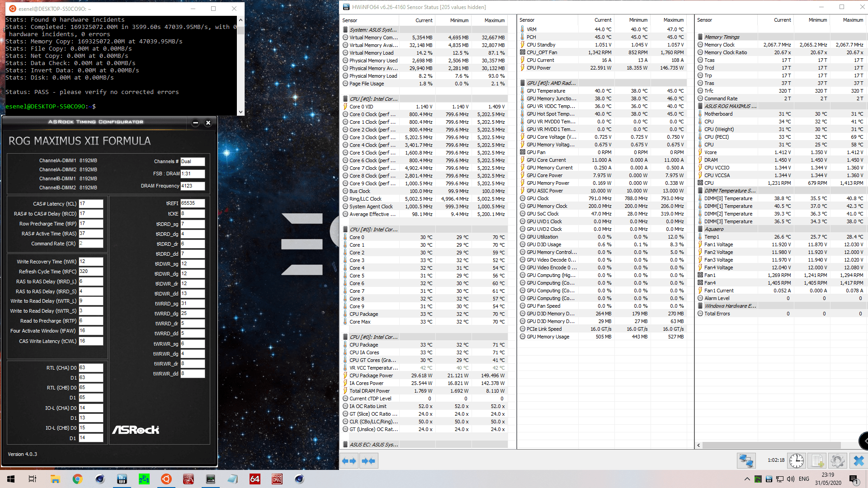Click HWiNFO log-to-file spreadsheet icon

[817, 461]
